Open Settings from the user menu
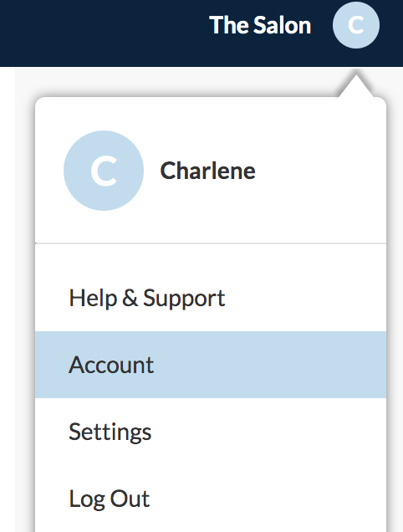 [x=211, y=432]
